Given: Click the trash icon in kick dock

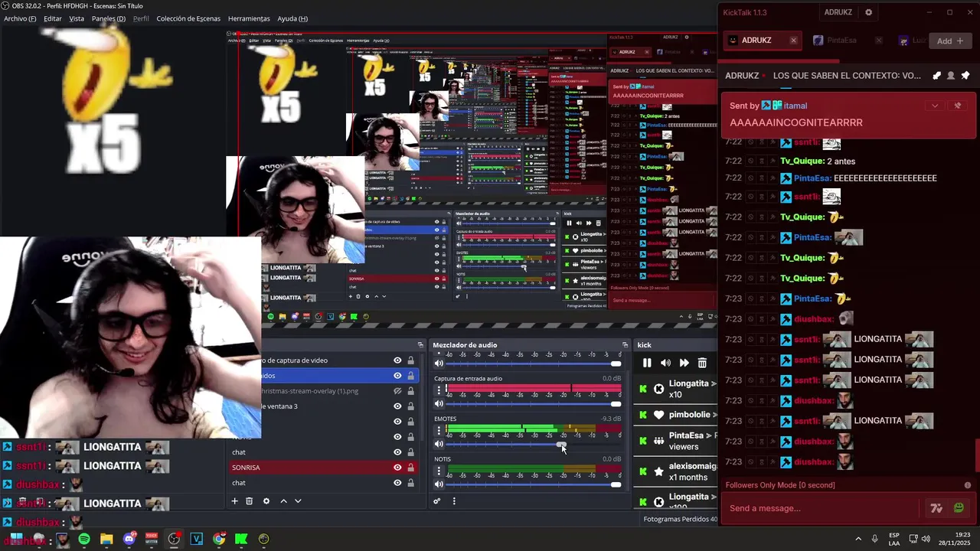Looking at the screenshot, I should pos(702,363).
